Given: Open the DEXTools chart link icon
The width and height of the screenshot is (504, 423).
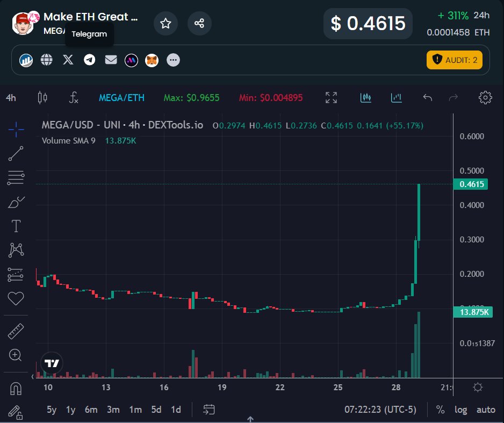Looking at the screenshot, I should coord(26,60).
